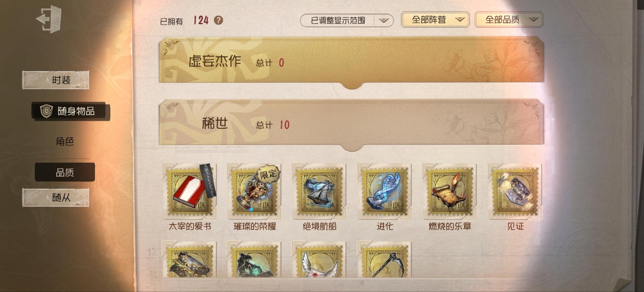This screenshot has height=292, width=644.
Task: Pick the scythe accessory item
Action: pyautogui.click(x=384, y=259)
